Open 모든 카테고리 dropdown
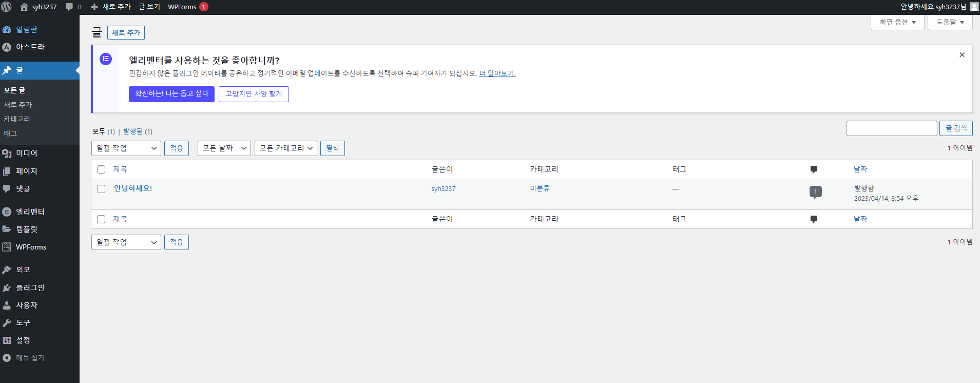The width and height of the screenshot is (980, 383). (x=286, y=148)
